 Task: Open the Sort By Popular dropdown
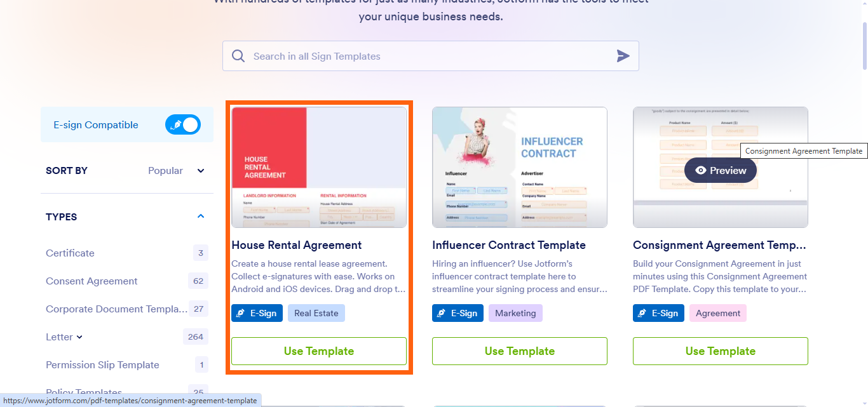pos(176,170)
